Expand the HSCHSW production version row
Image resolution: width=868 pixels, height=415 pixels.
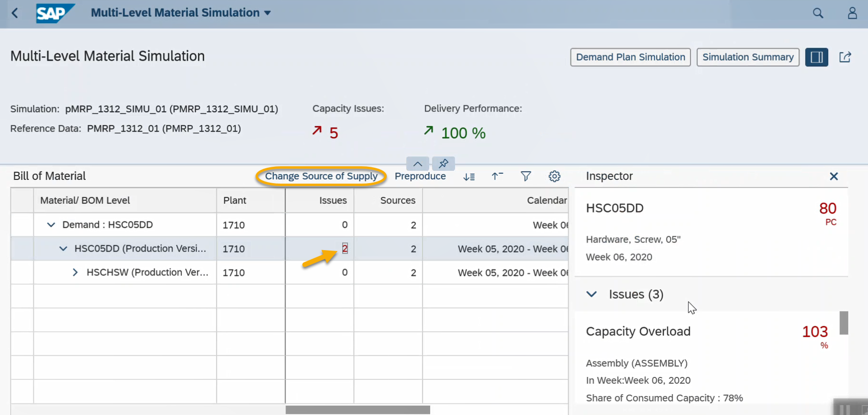[x=75, y=272]
